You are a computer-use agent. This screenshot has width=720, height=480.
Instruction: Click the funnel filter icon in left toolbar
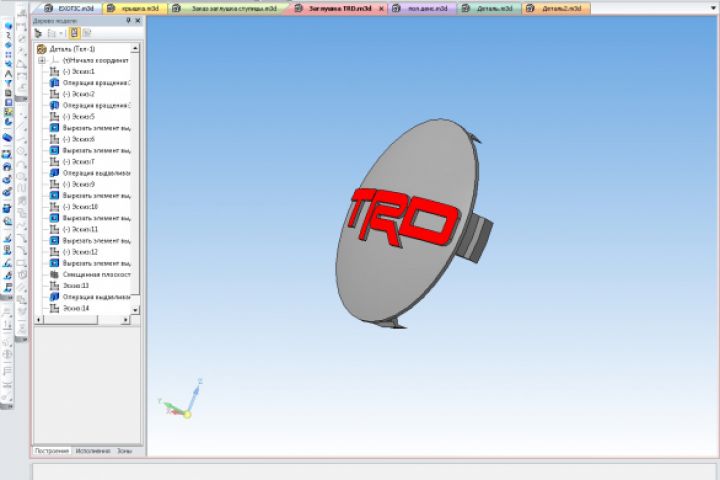8,83
